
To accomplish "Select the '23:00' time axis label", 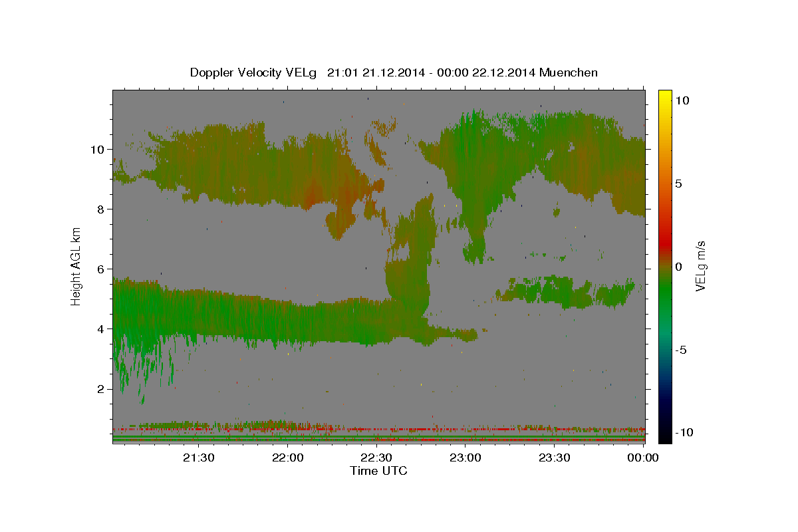I will 465,458.
